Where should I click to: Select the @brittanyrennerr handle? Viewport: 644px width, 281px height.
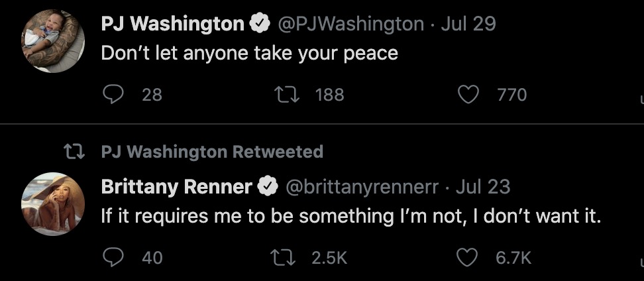click(362, 187)
